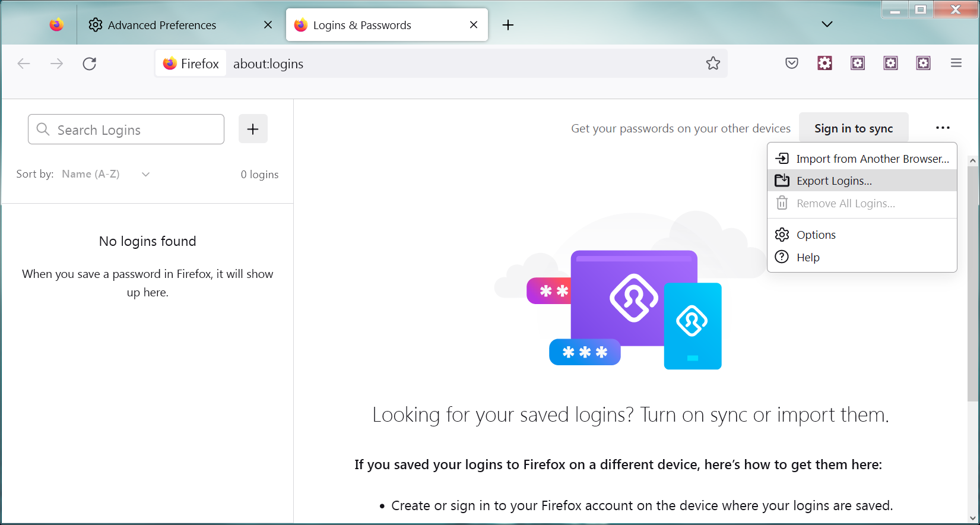The height and width of the screenshot is (525, 980).
Task: Click the Sign in to sync button
Action: tap(853, 129)
